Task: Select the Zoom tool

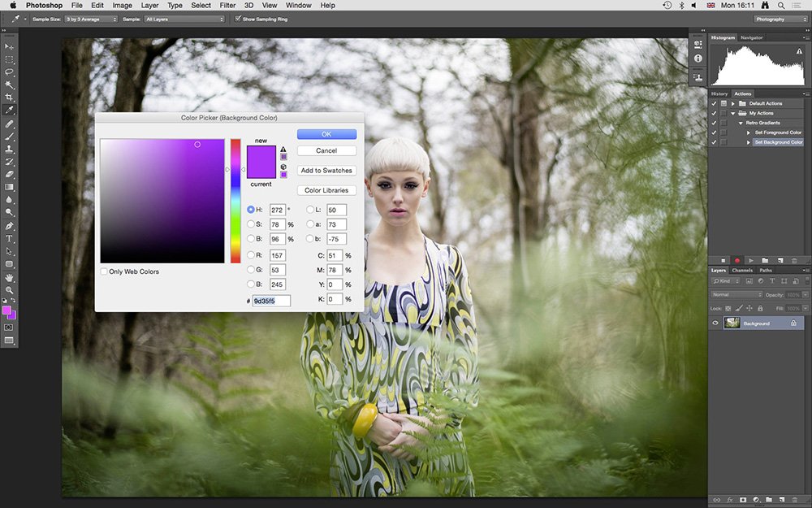Action: (9, 290)
